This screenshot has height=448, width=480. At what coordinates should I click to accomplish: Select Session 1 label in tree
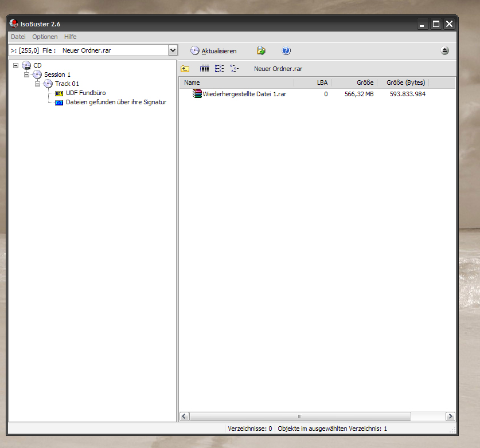[57, 74]
